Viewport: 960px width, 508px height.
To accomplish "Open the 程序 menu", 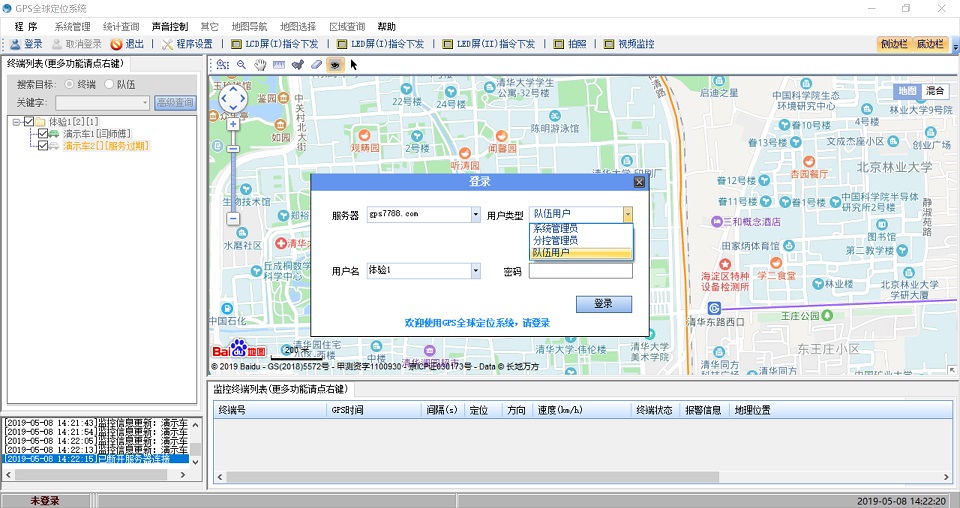I will 26,26.
